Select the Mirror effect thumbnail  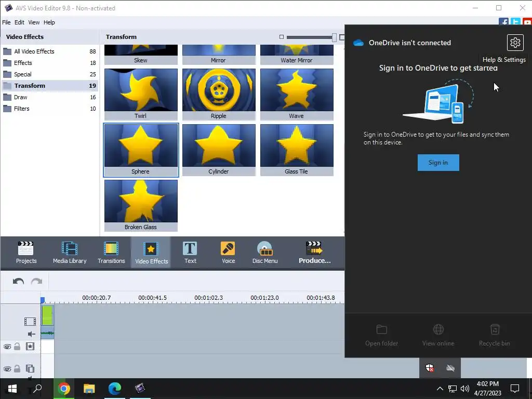point(219,55)
